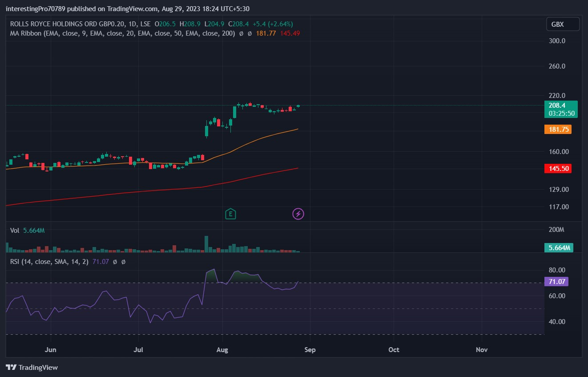This screenshot has height=377, width=588.
Task: Click the green 5.664M volume axis label
Action: (559, 248)
